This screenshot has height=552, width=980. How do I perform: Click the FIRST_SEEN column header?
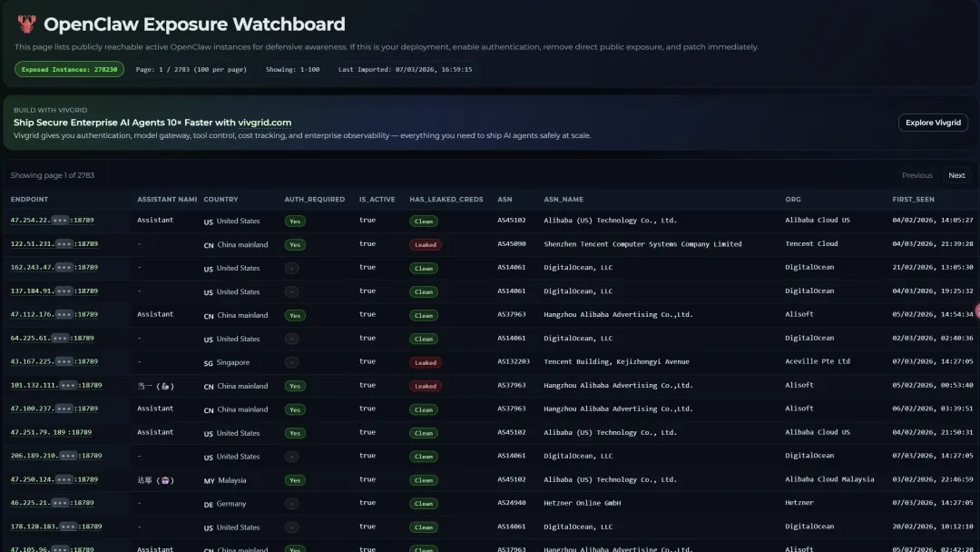point(913,200)
